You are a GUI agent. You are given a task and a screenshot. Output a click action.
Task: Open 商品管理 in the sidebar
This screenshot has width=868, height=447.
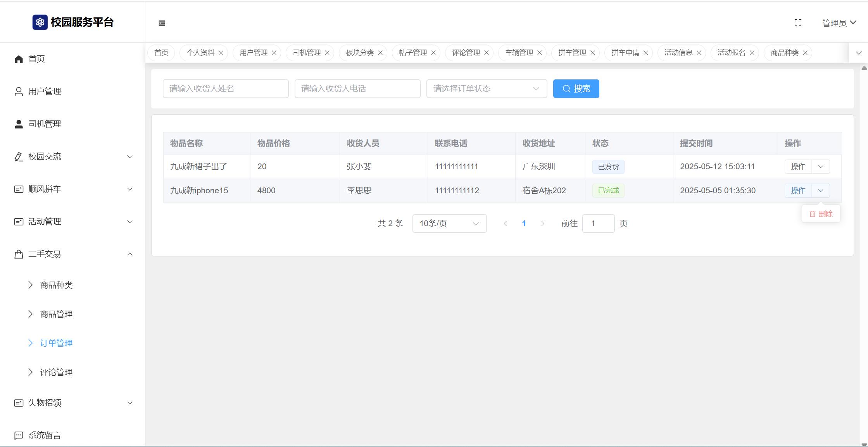click(56, 314)
